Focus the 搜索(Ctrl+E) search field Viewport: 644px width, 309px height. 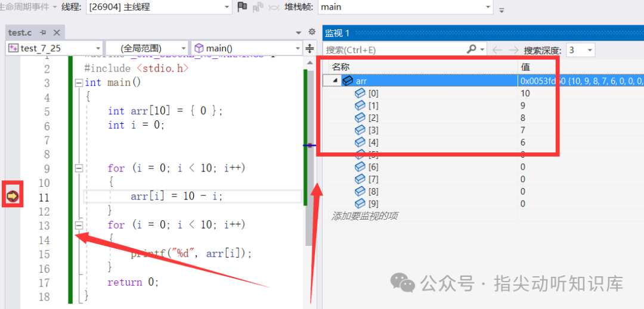pyautogui.click(x=394, y=50)
